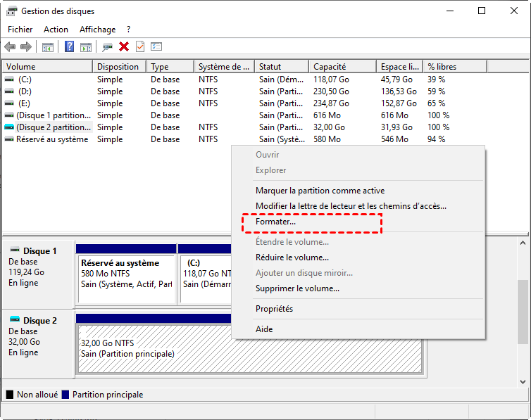The height and width of the screenshot is (420, 531).
Task: Open the Action menu
Action: (56, 30)
